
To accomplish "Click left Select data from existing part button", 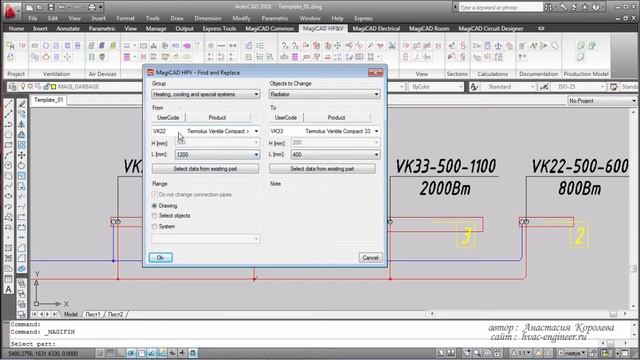I will click(205, 169).
